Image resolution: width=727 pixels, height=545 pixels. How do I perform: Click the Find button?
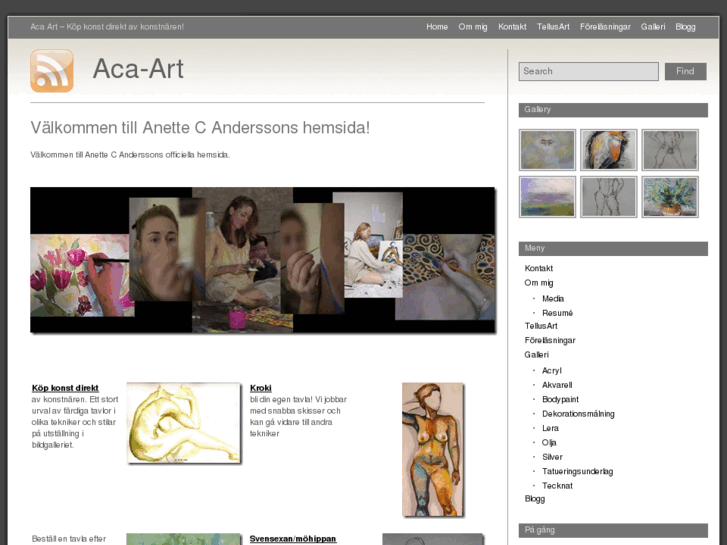(x=685, y=71)
